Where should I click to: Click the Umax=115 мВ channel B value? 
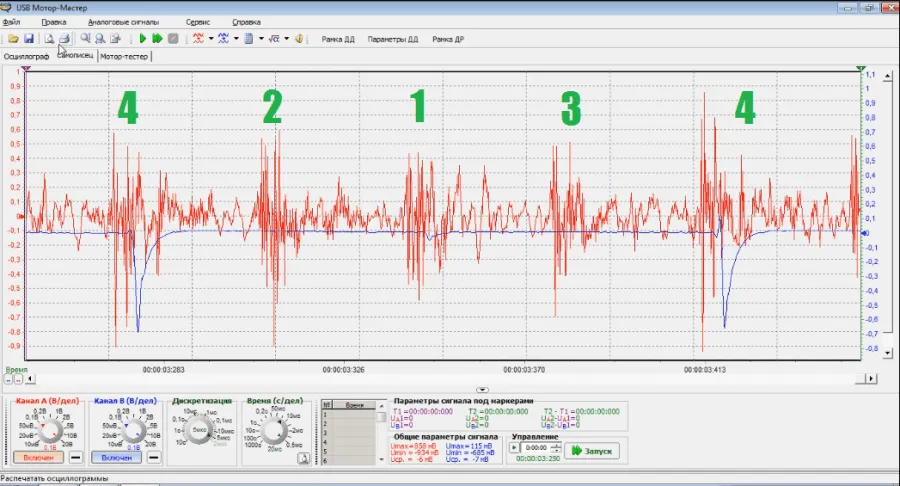469,446
